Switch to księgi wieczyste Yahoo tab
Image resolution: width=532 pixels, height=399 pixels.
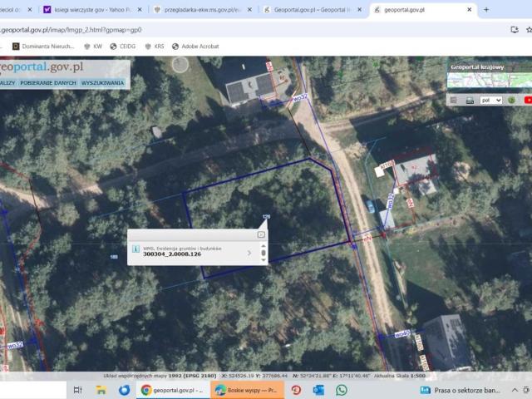[x=91, y=10]
